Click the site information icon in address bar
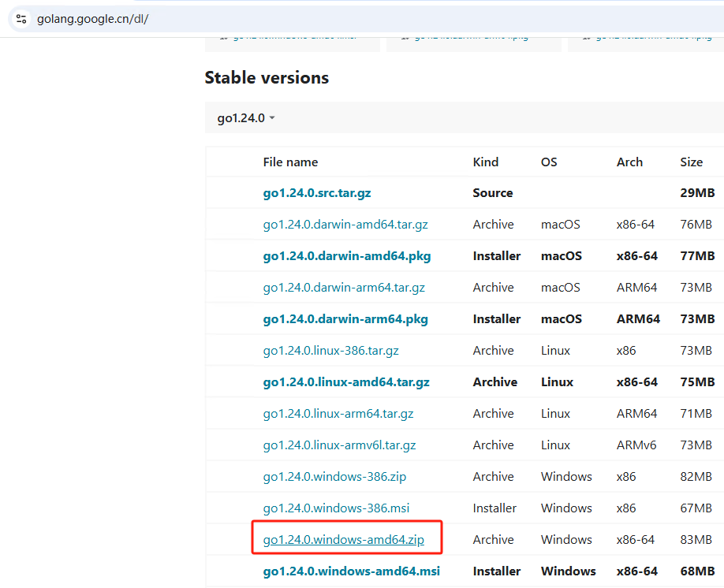Screen dimensions: 724x588 point(21,19)
